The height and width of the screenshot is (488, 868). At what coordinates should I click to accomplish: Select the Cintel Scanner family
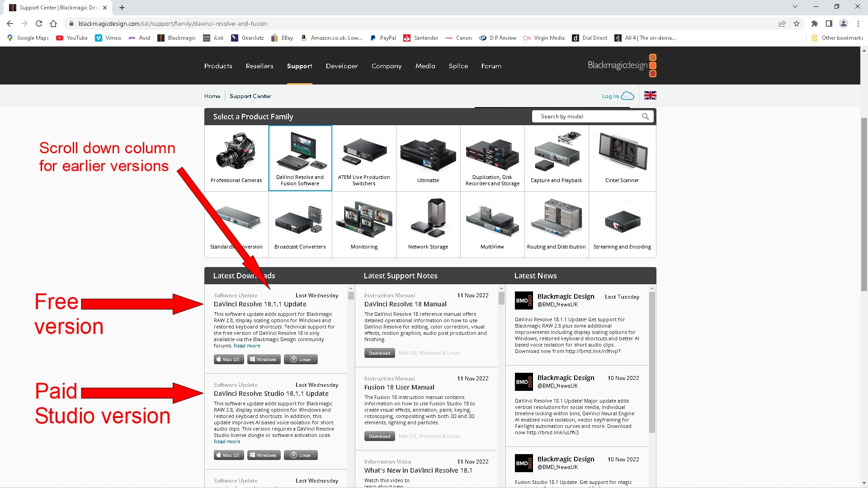(622, 158)
